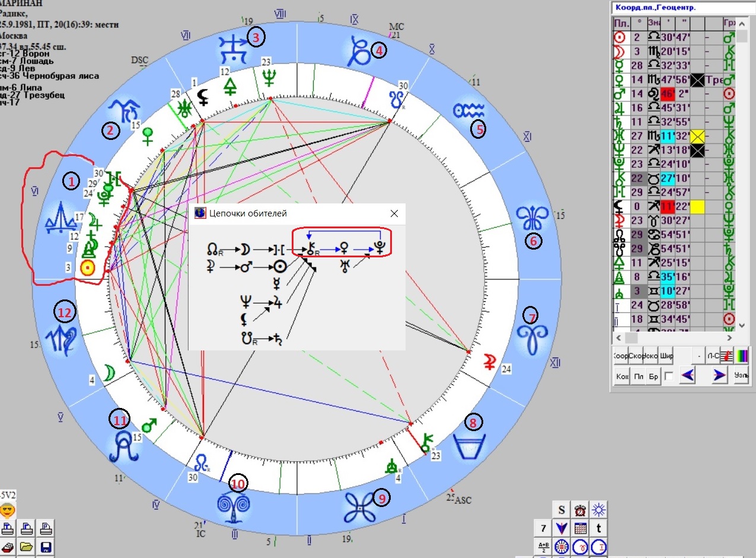Click the Пл. column header in the table
Image resolution: width=756 pixels, height=558 pixels.
coord(621,23)
